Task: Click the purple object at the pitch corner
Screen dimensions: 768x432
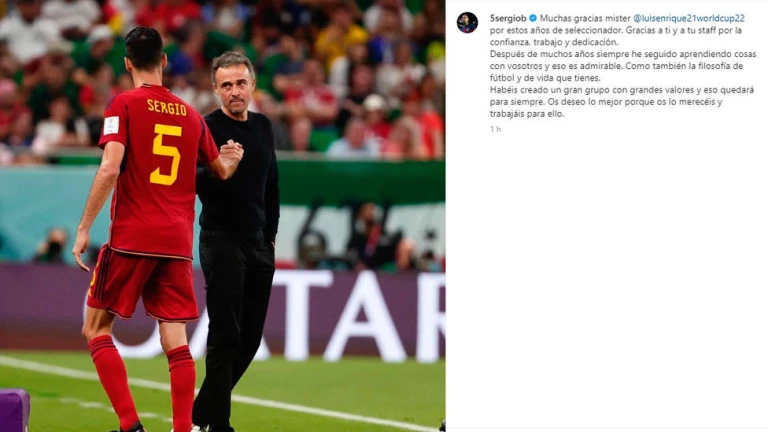Action: point(14,410)
